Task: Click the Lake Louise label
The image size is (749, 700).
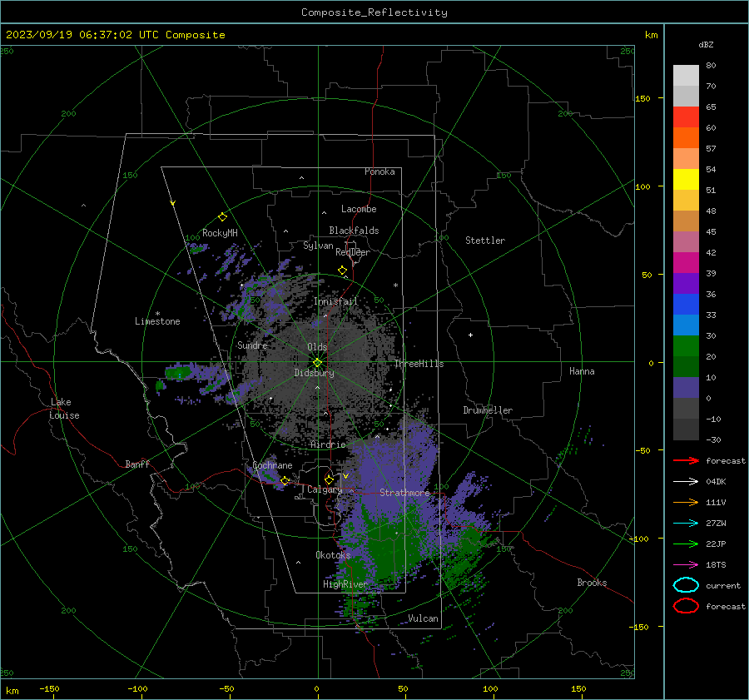Action: [x=64, y=409]
